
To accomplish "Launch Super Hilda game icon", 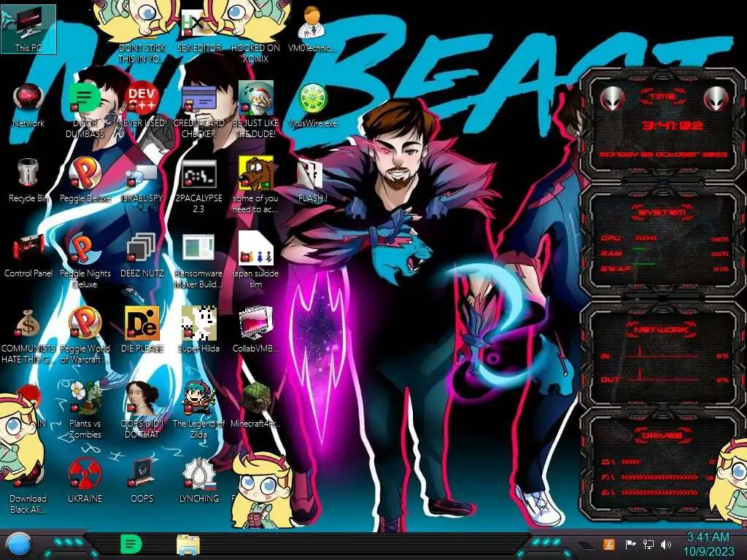I will 198,331.
